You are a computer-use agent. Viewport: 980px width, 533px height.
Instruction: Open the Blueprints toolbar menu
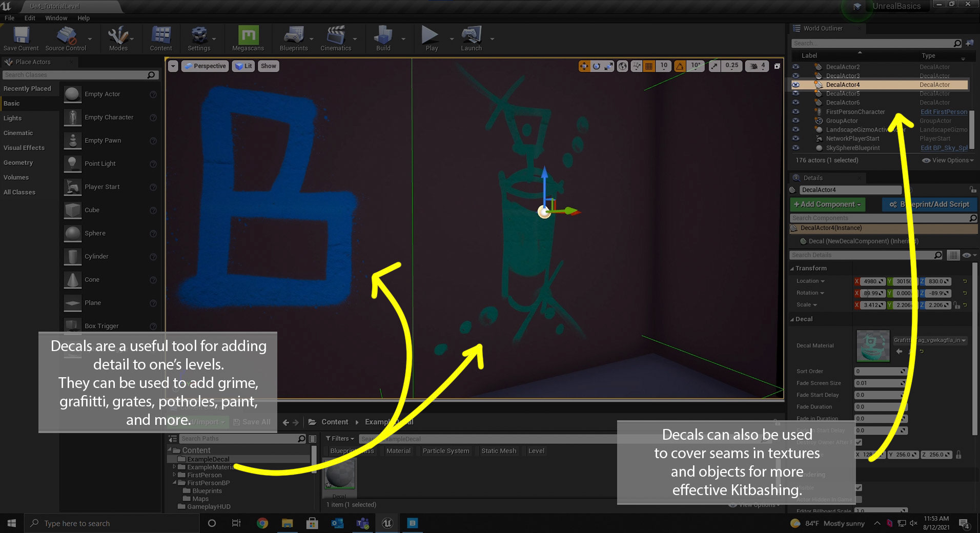(x=294, y=38)
